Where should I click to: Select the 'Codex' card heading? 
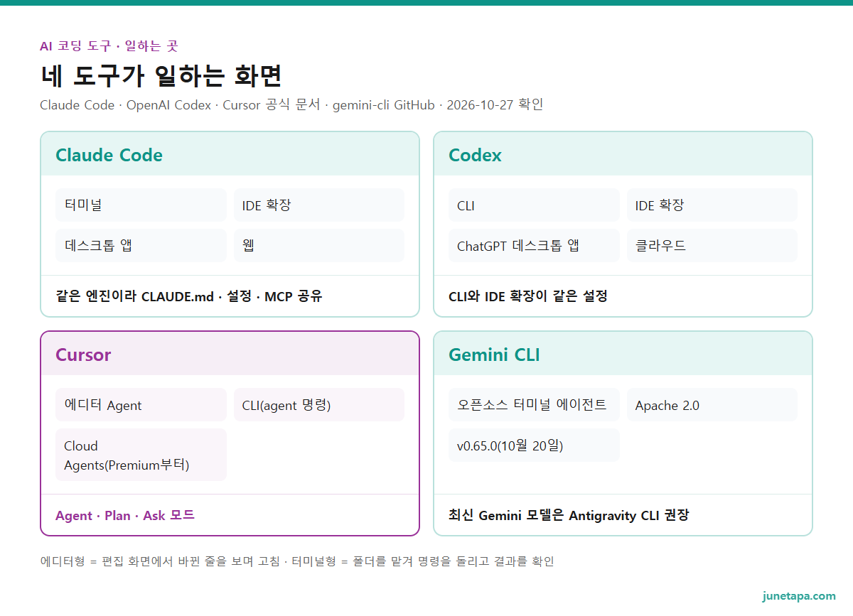click(475, 155)
